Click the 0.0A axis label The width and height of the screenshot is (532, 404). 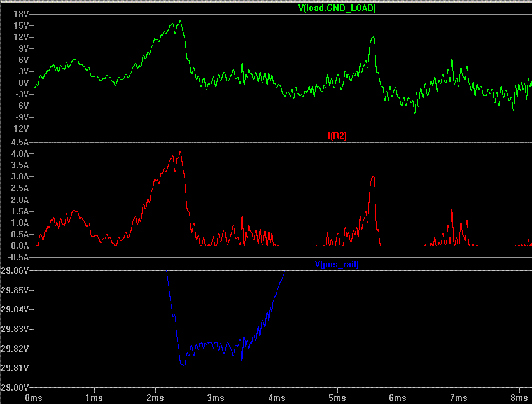(x=20, y=246)
